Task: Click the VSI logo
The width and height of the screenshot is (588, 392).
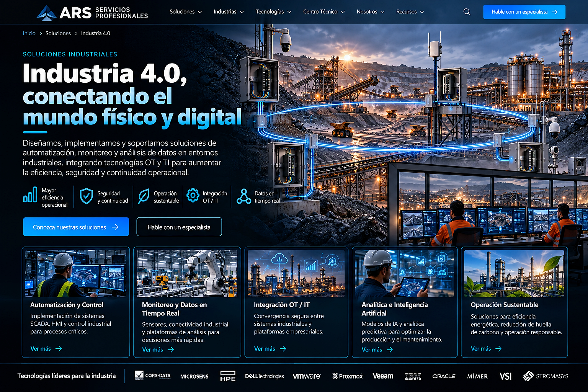Action: coord(505,376)
